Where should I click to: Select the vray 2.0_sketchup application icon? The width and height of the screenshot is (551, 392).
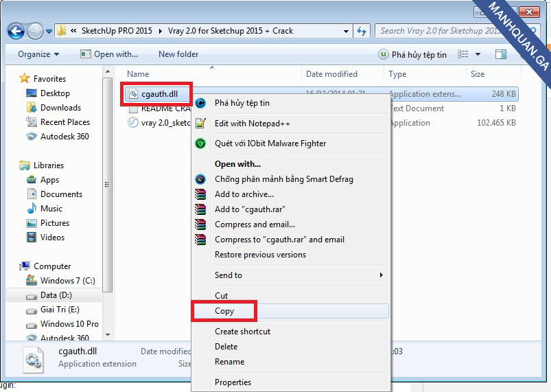pos(133,122)
